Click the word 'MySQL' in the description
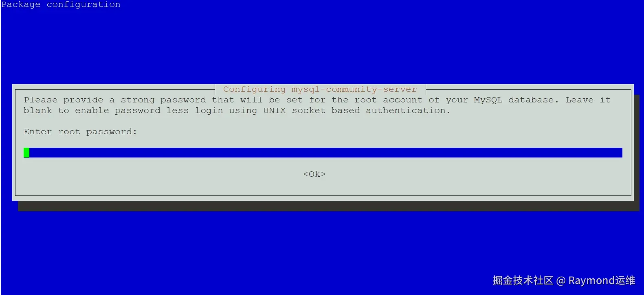Viewport: 644px width, 295px height. [x=488, y=100]
